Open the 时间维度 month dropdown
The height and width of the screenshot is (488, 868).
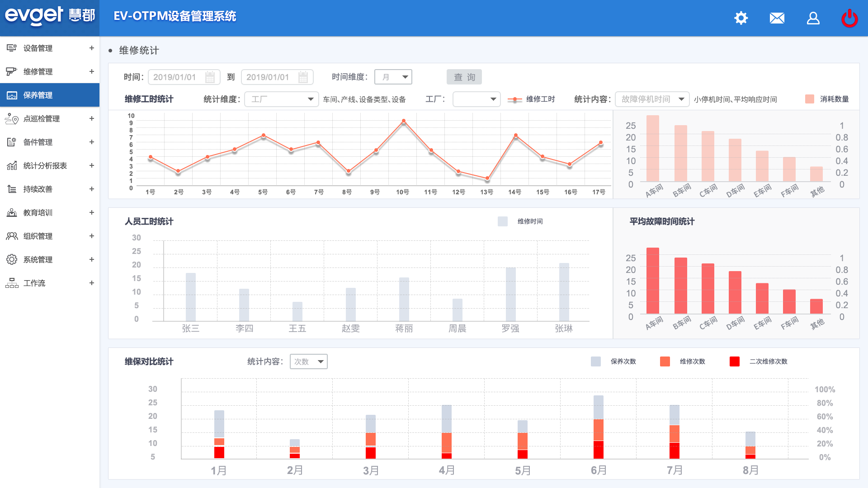[x=393, y=77]
